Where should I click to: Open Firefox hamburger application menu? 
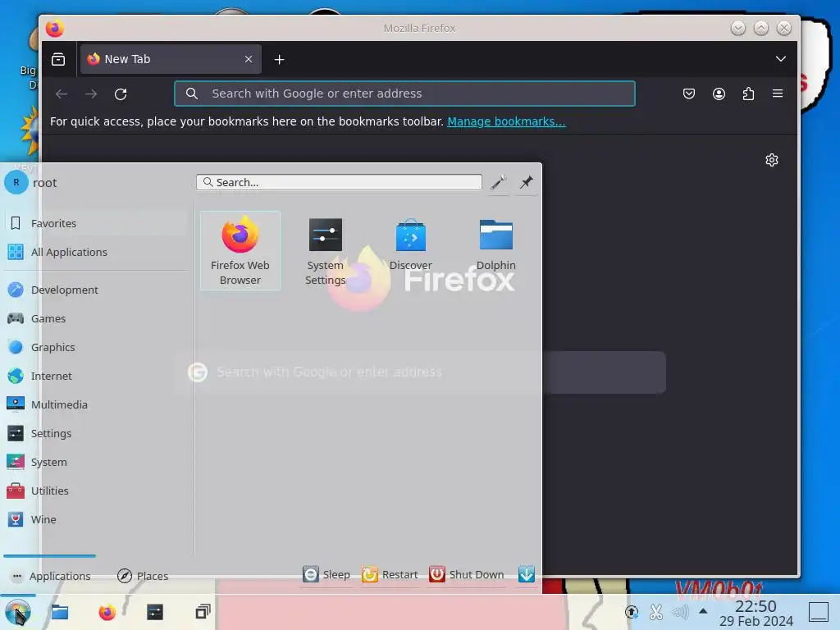point(778,94)
